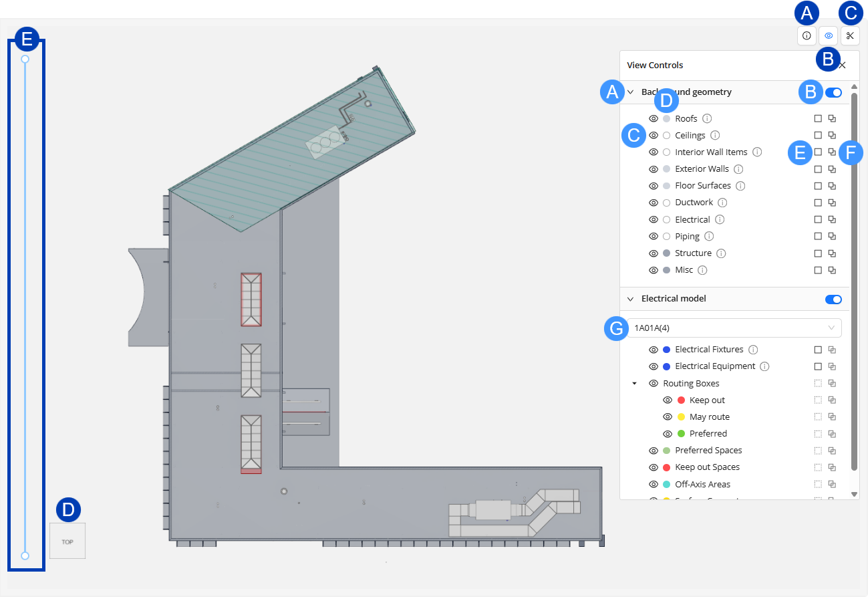Click the bottom handle of vertical slider
This screenshot has width=868, height=597.
pyautogui.click(x=25, y=556)
